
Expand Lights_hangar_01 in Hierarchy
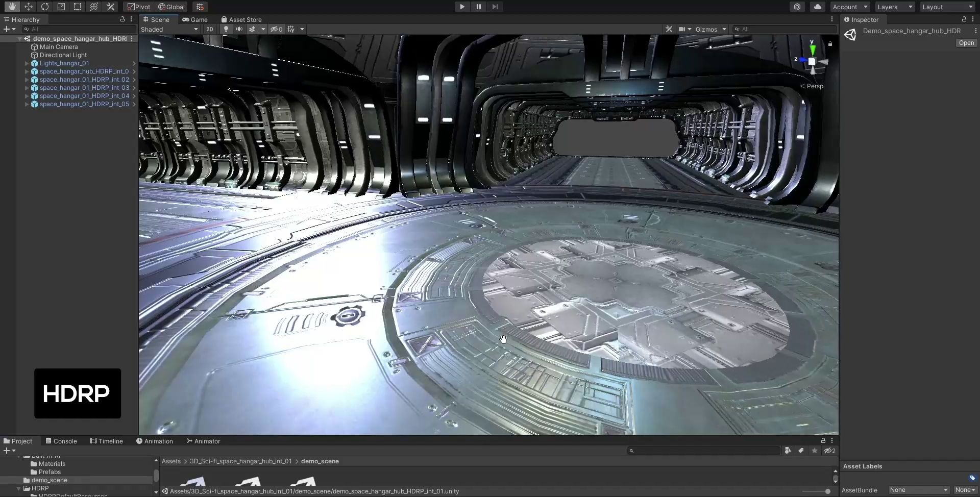click(27, 63)
